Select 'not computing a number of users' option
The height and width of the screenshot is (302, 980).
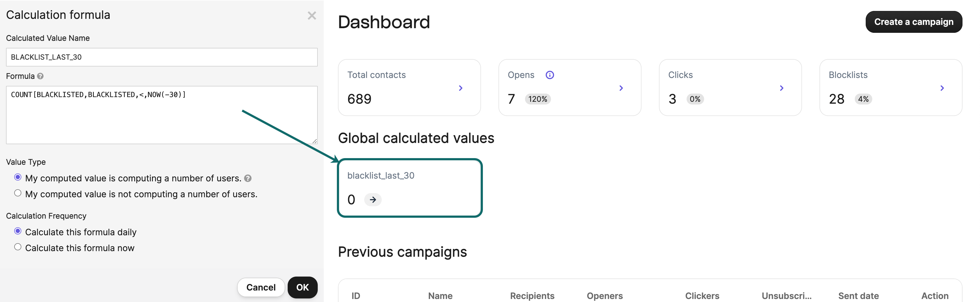click(x=18, y=193)
